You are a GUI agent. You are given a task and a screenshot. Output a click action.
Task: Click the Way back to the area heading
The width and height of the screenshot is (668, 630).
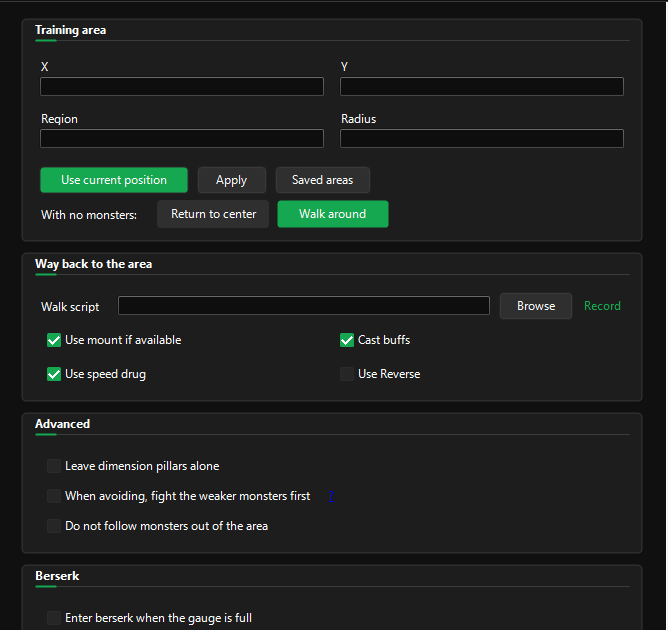click(93, 264)
